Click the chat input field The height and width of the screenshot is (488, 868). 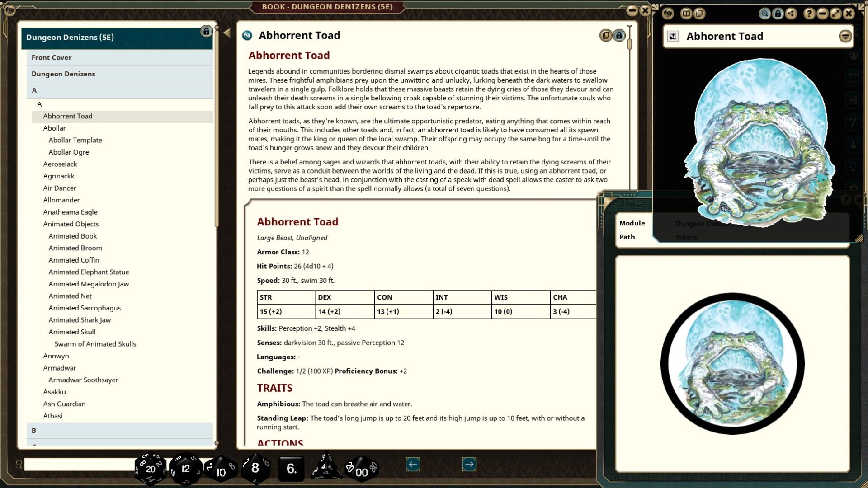(79, 464)
